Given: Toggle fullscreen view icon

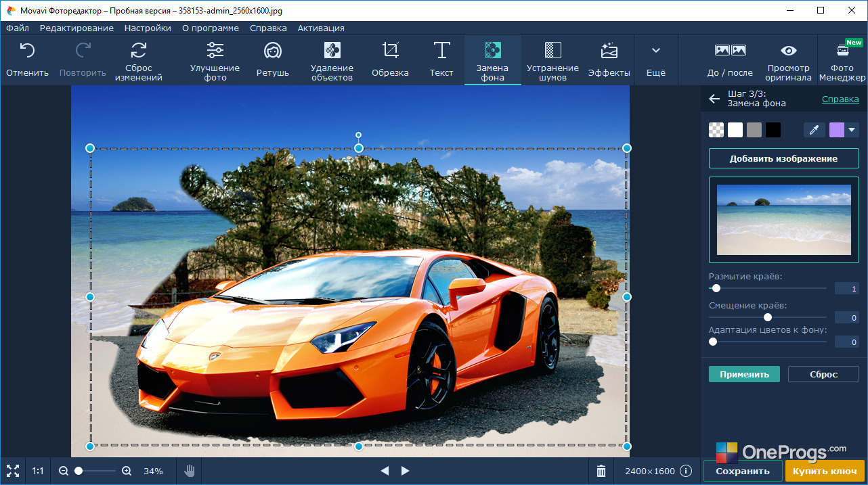Looking at the screenshot, I should click(x=12, y=471).
